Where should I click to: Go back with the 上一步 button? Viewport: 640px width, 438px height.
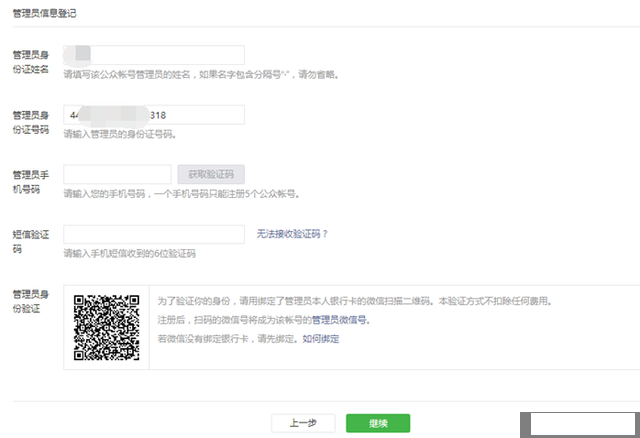303,423
